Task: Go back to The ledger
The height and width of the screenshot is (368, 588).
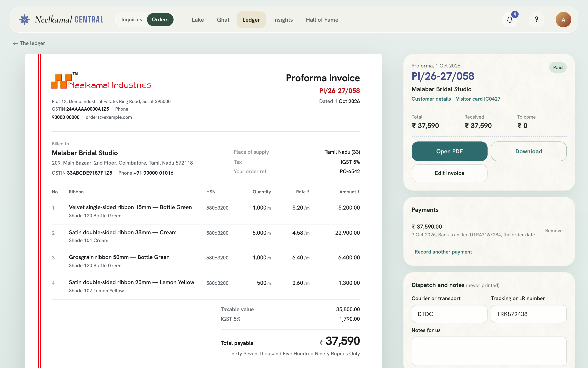Action: point(29,43)
